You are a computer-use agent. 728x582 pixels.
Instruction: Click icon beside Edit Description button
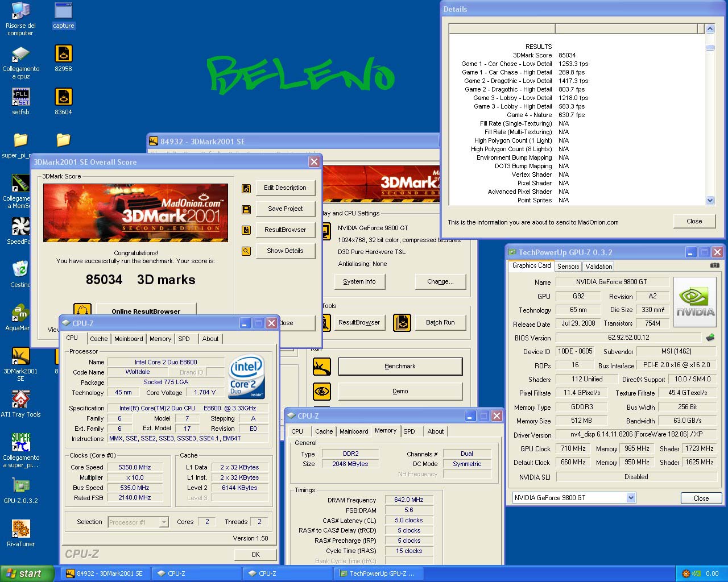click(x=246, y=188)
